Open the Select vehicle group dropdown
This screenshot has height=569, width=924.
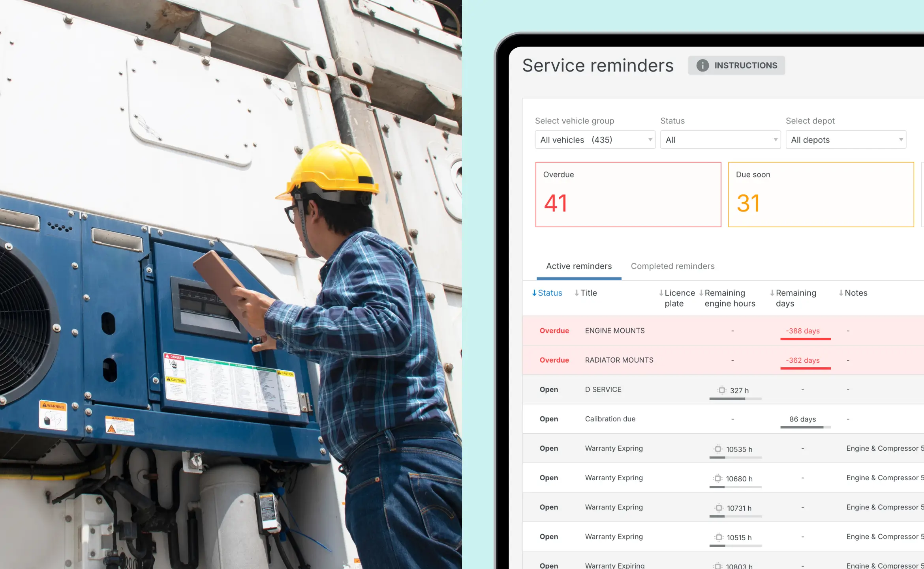(x=595, y=140)
